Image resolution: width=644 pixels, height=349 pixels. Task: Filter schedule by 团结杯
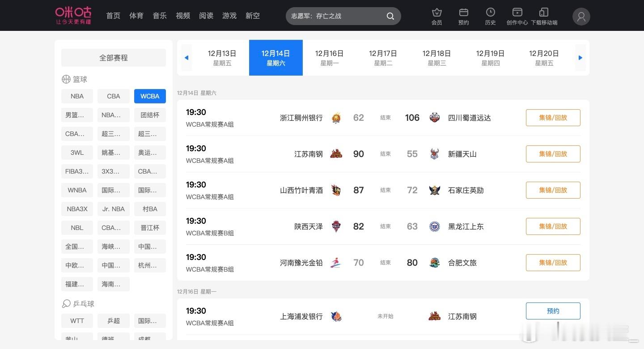[150, 115]
